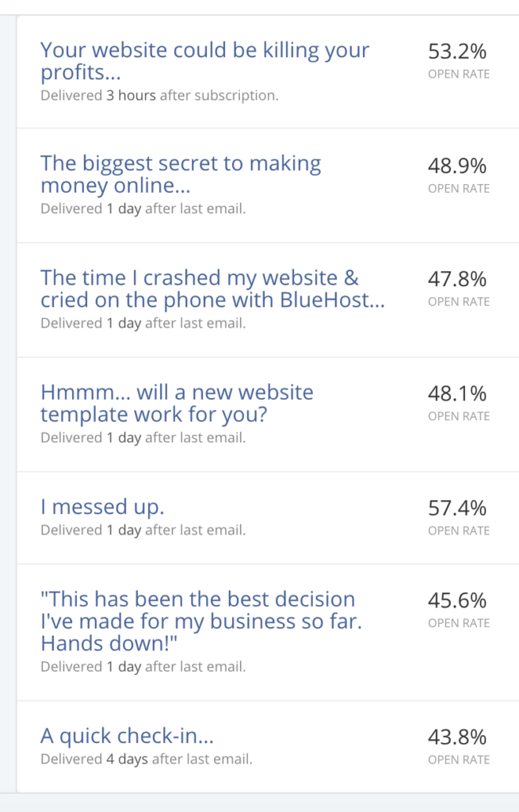
Task: Click the 48.1% open rate stat
Action: click(457, 394)
